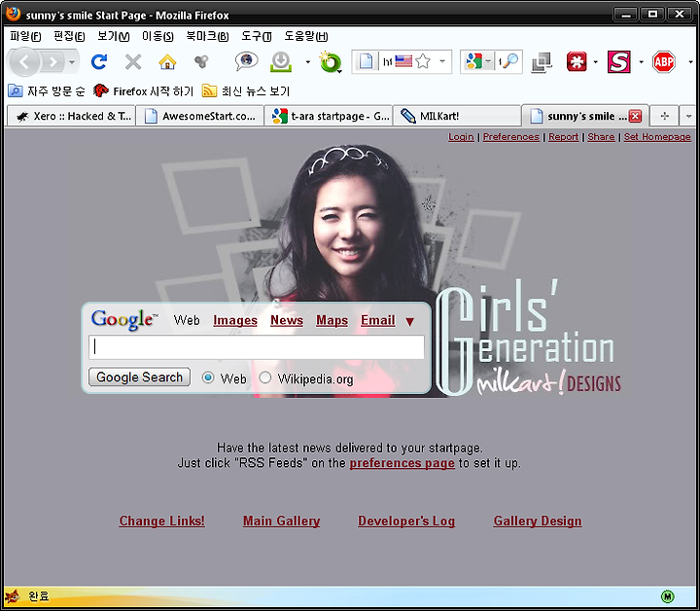This screenshot has height=611, width=700.
Task: Open the search engine selector dropdown
Action: tap(488, 61)
